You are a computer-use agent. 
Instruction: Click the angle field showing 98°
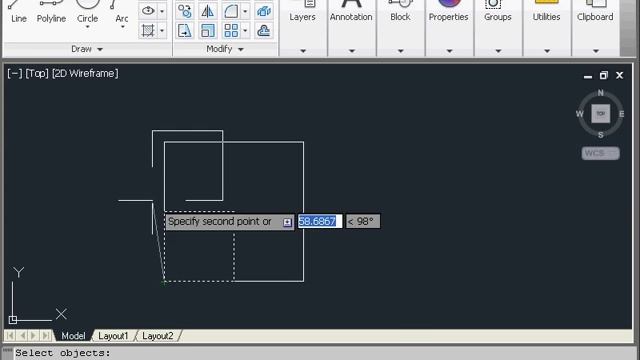(363, 221)
